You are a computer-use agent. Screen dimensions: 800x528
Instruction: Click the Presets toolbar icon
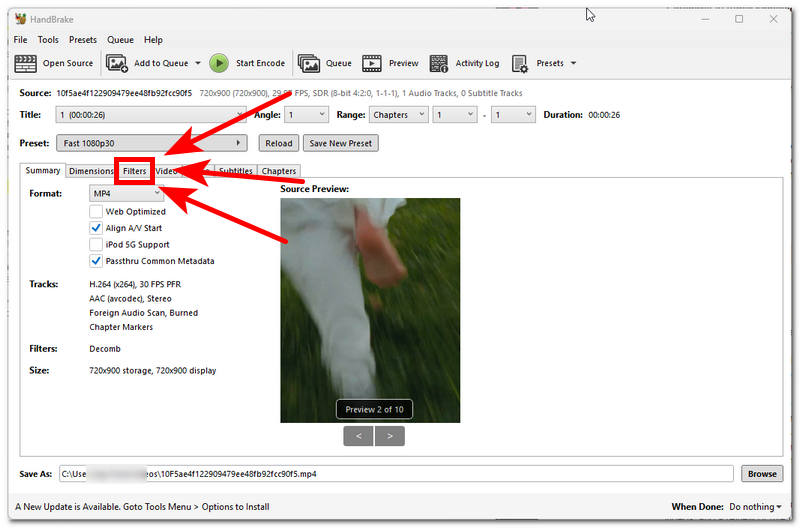(520, 63)
